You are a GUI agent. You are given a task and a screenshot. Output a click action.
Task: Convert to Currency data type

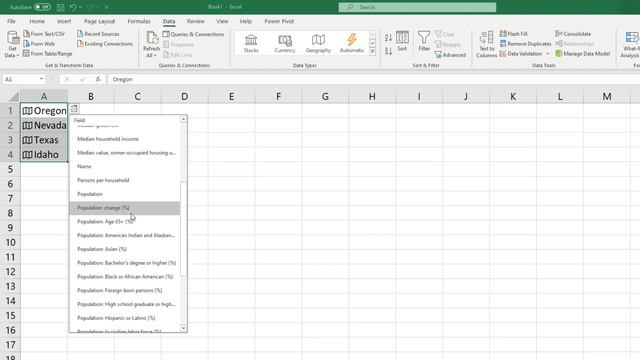(x=284, y=44)
